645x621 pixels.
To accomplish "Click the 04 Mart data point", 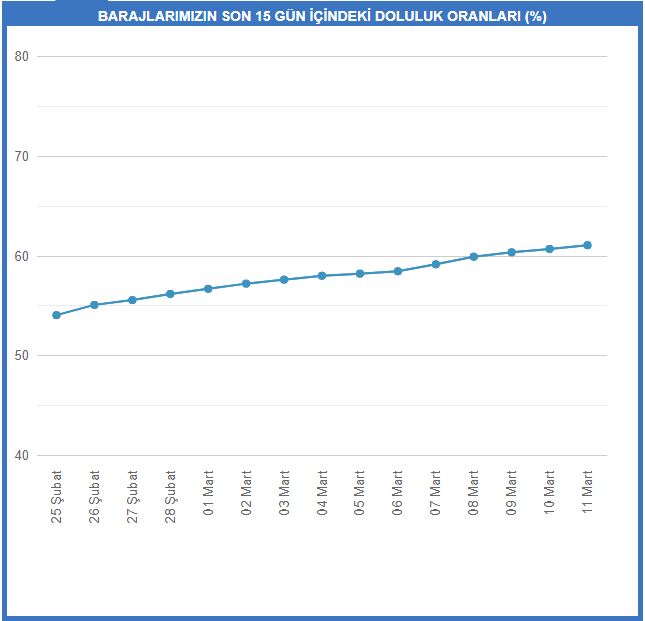I will [x=322, y=276].
